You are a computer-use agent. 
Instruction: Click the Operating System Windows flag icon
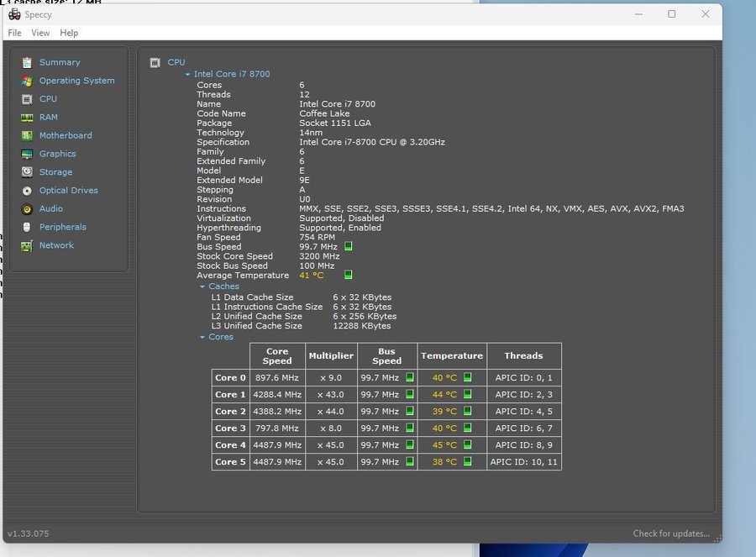[27, 81]
